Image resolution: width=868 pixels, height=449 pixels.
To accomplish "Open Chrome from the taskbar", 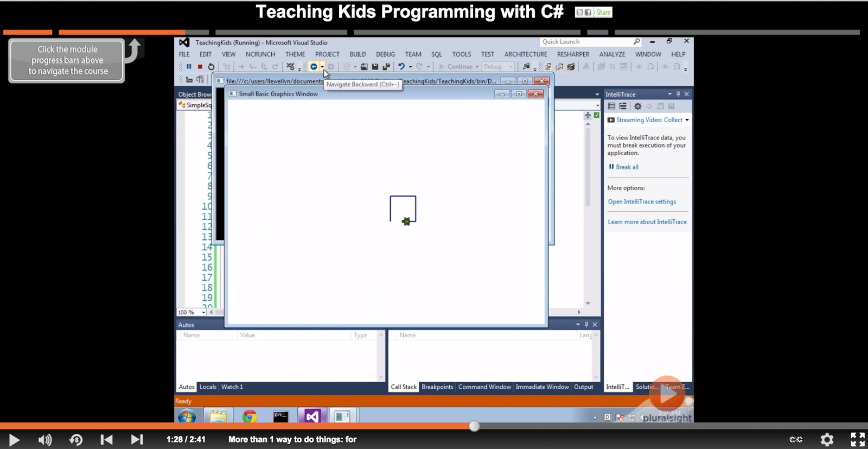I will pos(250,416).
